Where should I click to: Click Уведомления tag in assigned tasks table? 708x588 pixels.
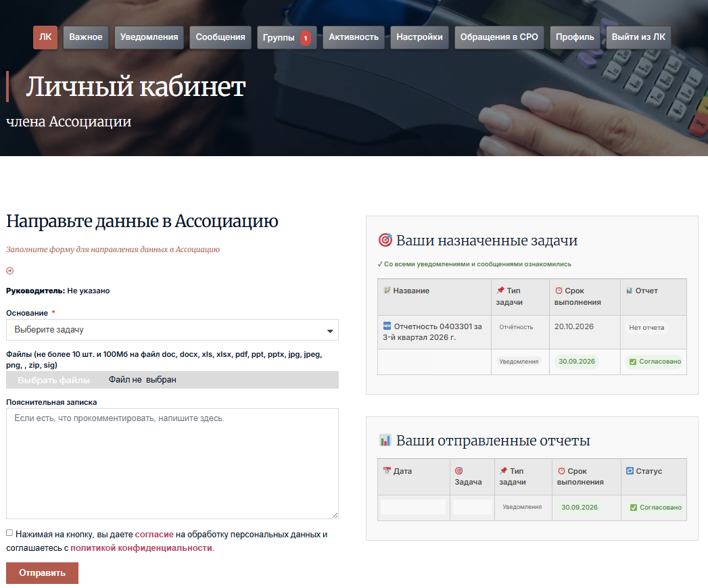pyautogui.click(x=519, y=362)
